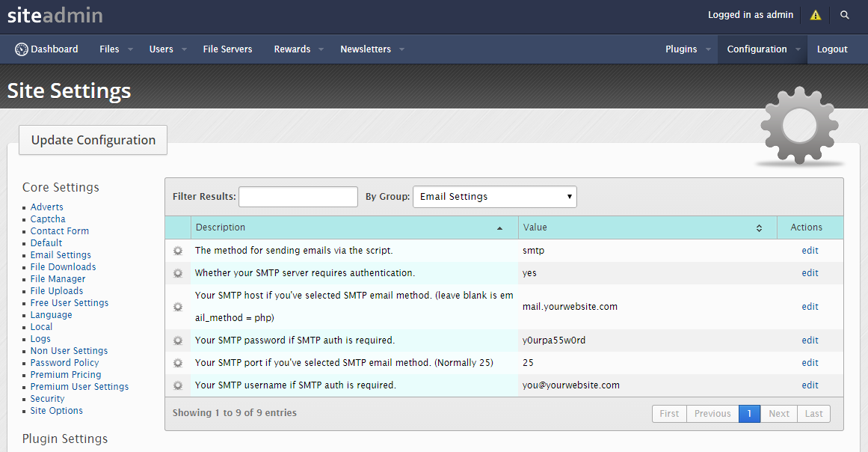Edit the SMTP port value
This screenshot has height=452, width=868.
coord(810,362)
